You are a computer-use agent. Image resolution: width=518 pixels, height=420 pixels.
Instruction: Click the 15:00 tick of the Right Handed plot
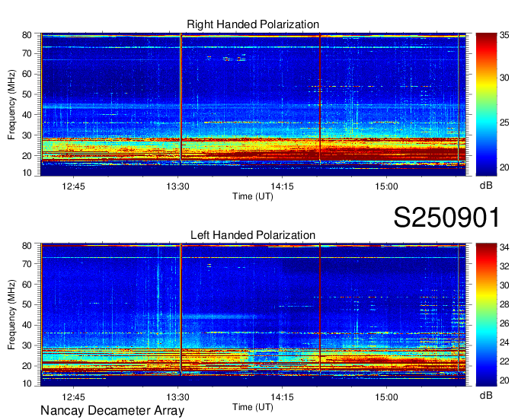coord(386,186)
